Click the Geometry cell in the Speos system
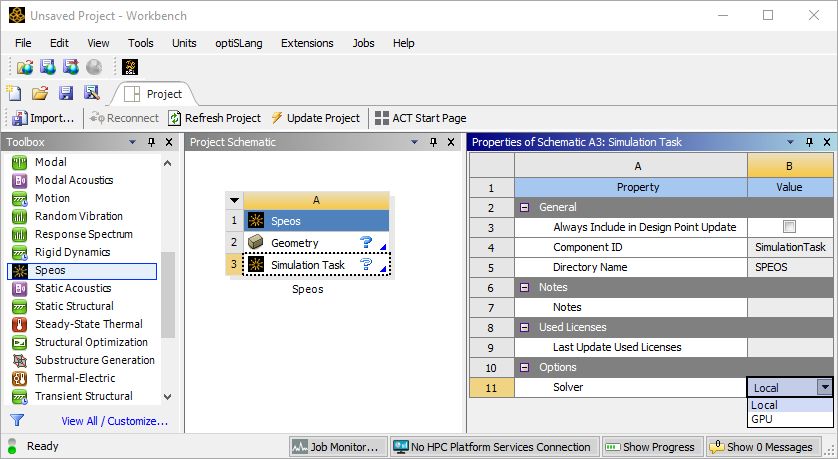This screenshot has height=459, width=838. [x=295, y=243]
